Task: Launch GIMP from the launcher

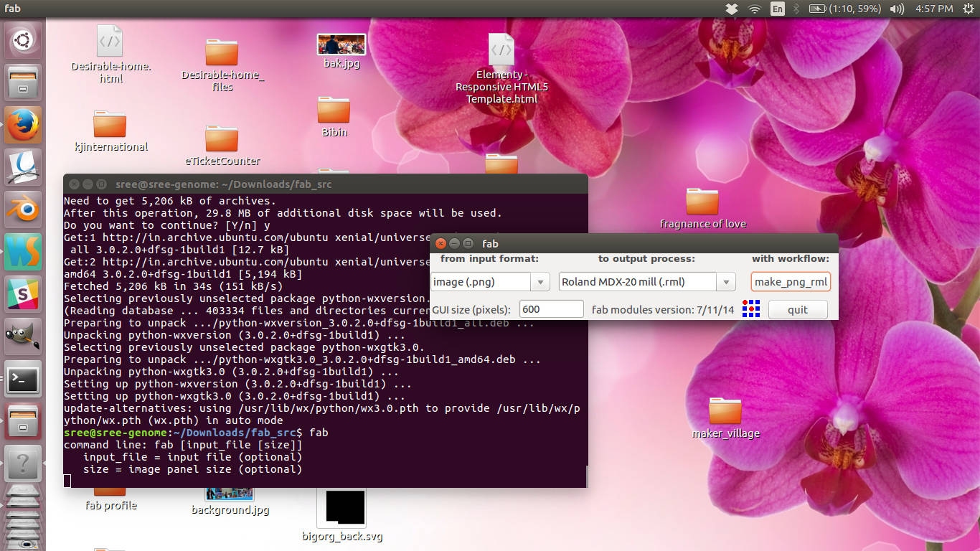Action: point(23,336)
